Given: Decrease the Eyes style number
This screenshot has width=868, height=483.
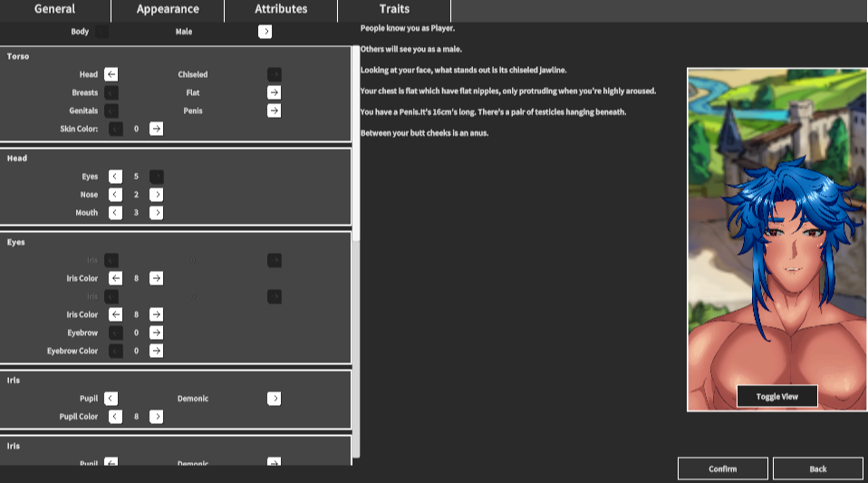Looking at the screenshot, I should point(115,177).
